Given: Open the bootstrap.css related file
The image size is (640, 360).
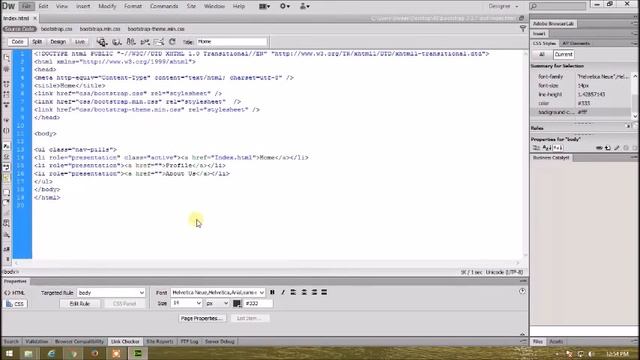Looking at the screenshot, I should (x=56, y=29).
